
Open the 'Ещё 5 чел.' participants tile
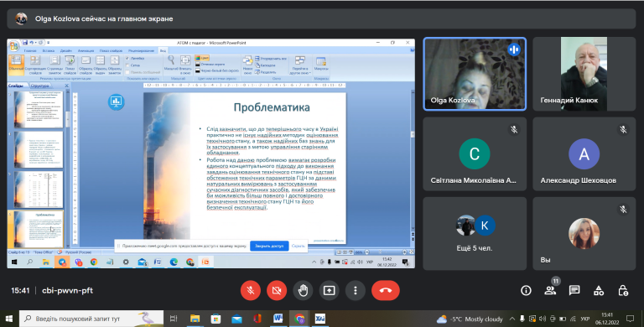coord(475,233)
